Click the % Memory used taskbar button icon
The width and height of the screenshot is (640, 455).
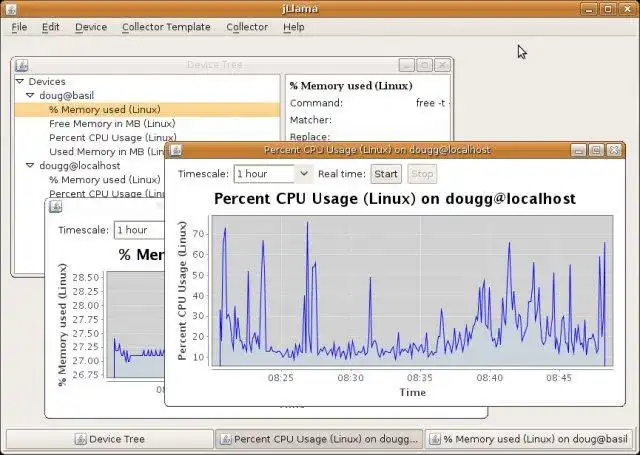coord(435,439)
